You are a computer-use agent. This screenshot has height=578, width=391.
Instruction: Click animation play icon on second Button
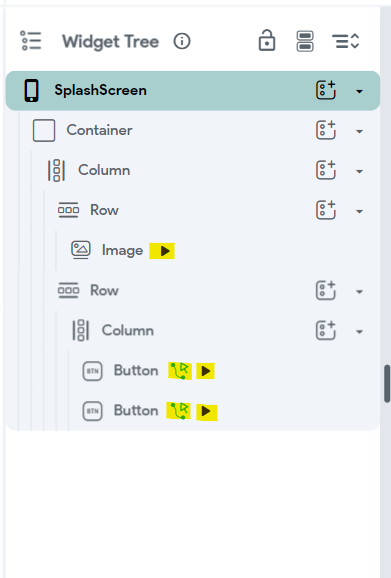(x=207, y=411)
